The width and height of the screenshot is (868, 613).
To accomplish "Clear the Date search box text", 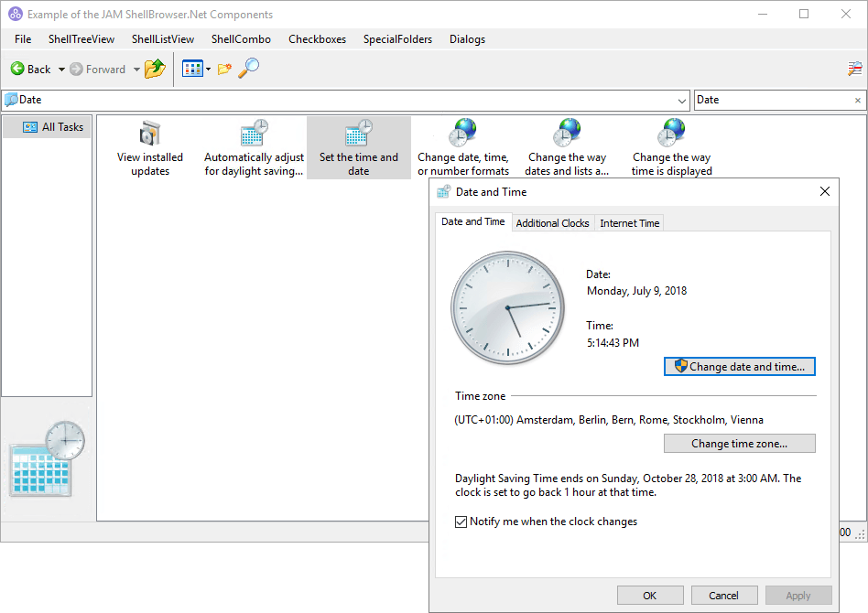I will [x=858, y=101].
